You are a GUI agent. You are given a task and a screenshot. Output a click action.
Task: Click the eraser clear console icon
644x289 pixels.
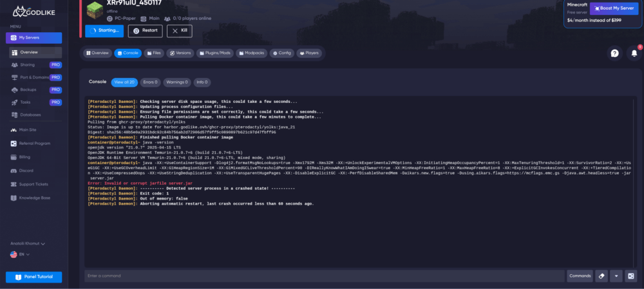pos(601,276)
